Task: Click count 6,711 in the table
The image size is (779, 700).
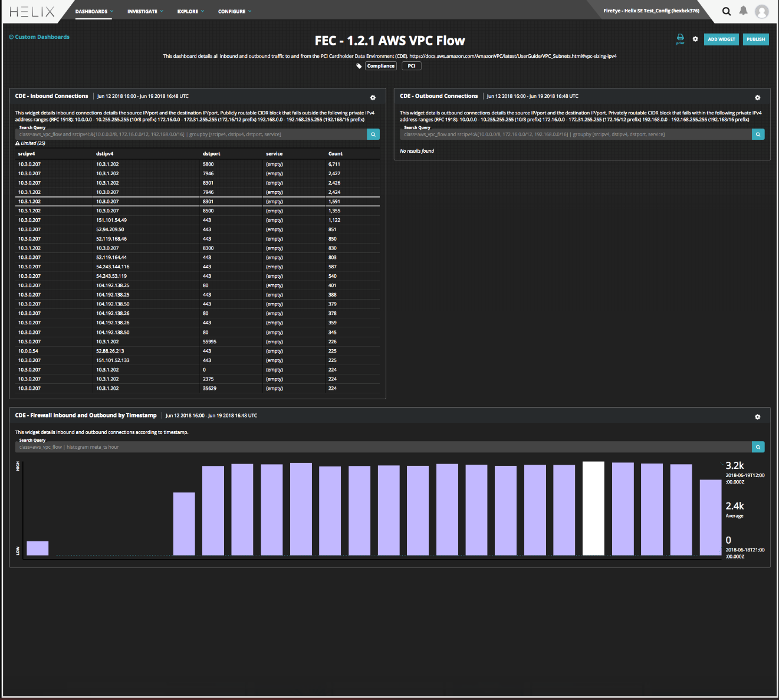Action: tap(334, 165)
